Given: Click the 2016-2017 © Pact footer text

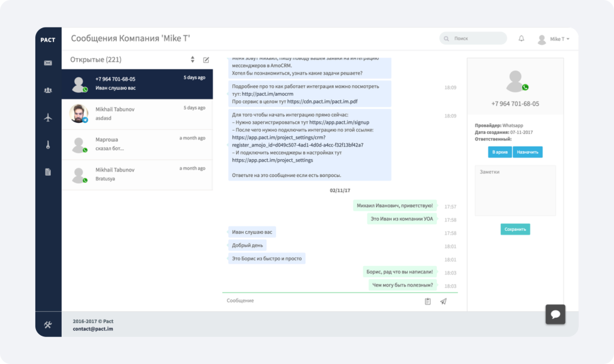Looking at the screenshot, I should 93,321.
